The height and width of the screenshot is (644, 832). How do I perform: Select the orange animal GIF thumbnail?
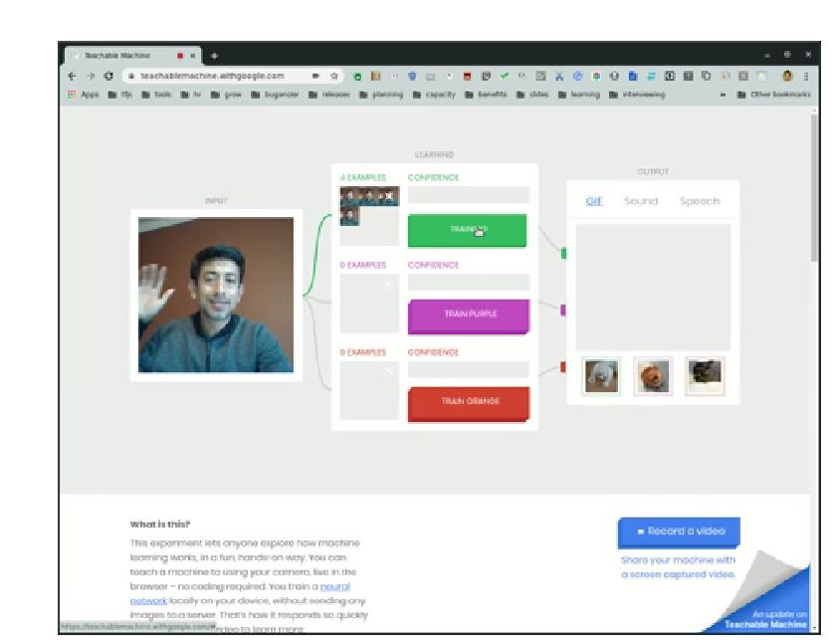tap(653, 376)
